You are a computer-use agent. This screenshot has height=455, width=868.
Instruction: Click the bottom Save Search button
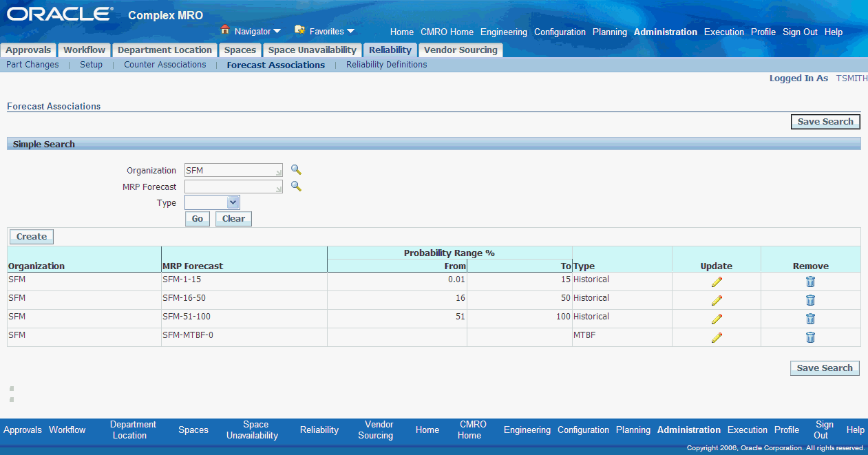tap(825, 368)
